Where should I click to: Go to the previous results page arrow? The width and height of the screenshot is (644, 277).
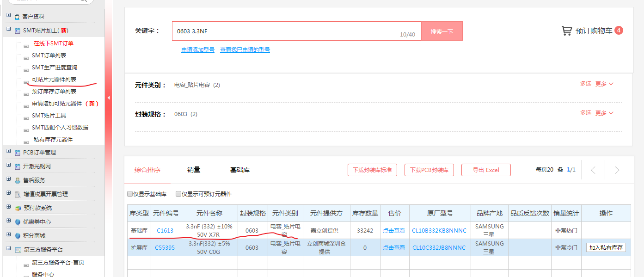click(593, 170)
